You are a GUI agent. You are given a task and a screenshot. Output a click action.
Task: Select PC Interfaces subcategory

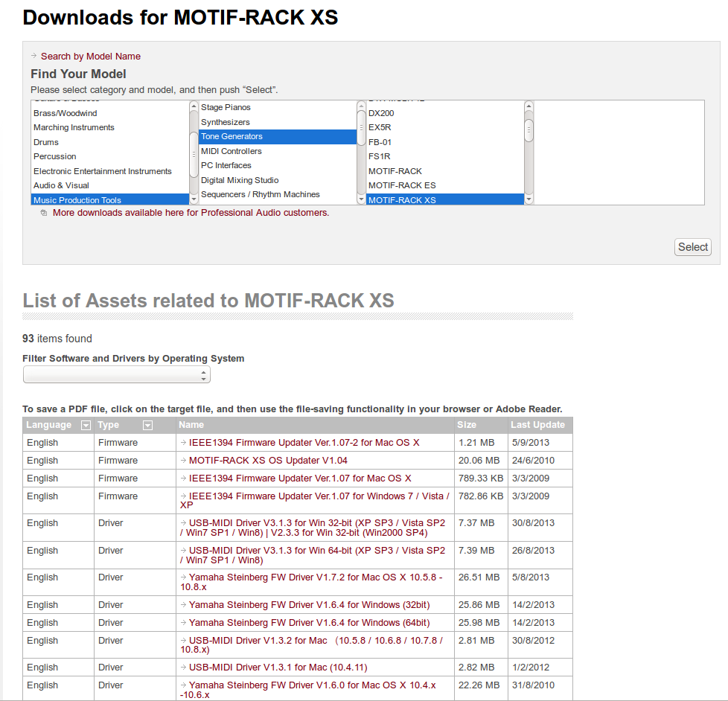point(278,165)
